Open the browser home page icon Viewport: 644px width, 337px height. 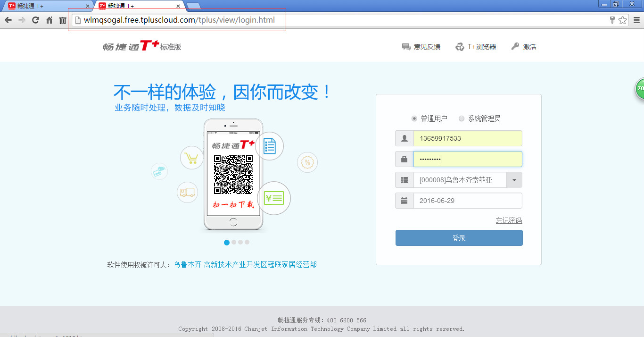(x=49, y=20)
